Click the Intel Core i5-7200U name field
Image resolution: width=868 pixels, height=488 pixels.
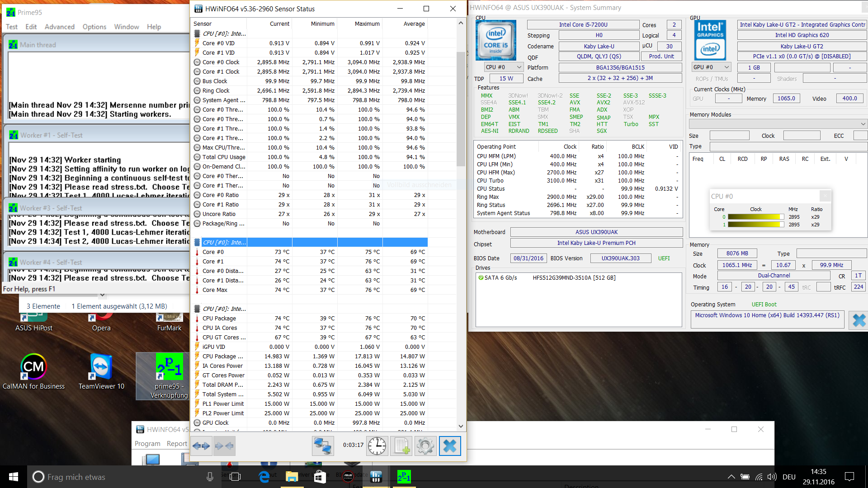tap(583, 25)
